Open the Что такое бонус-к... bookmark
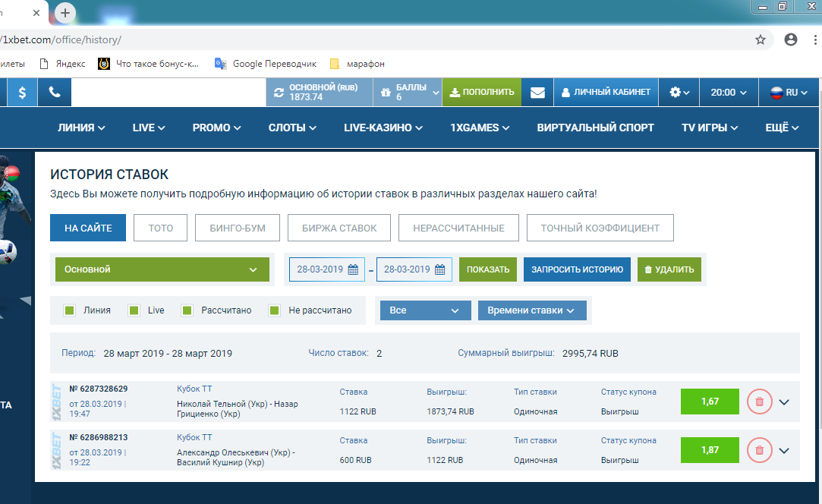 point(149,64)
